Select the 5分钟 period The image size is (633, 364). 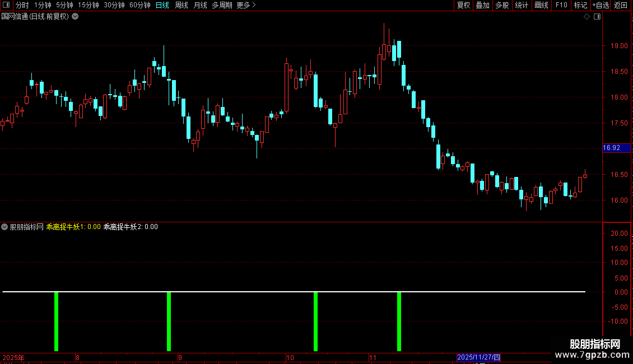pos(64,5)
